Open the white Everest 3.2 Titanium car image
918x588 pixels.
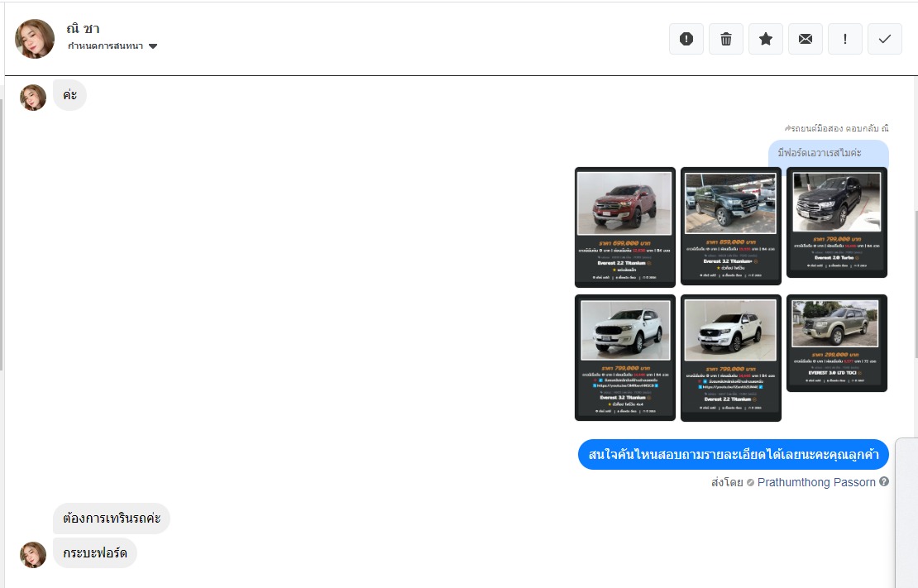(624, 357)
